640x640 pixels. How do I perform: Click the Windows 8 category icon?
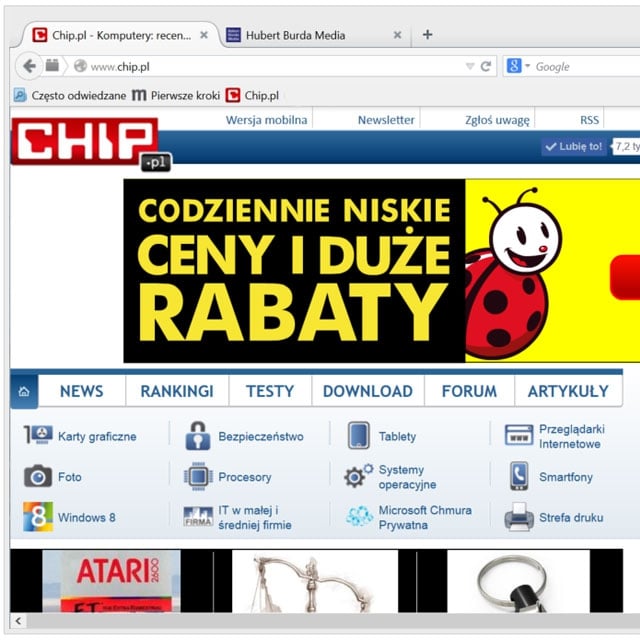[x=38, y=517]
